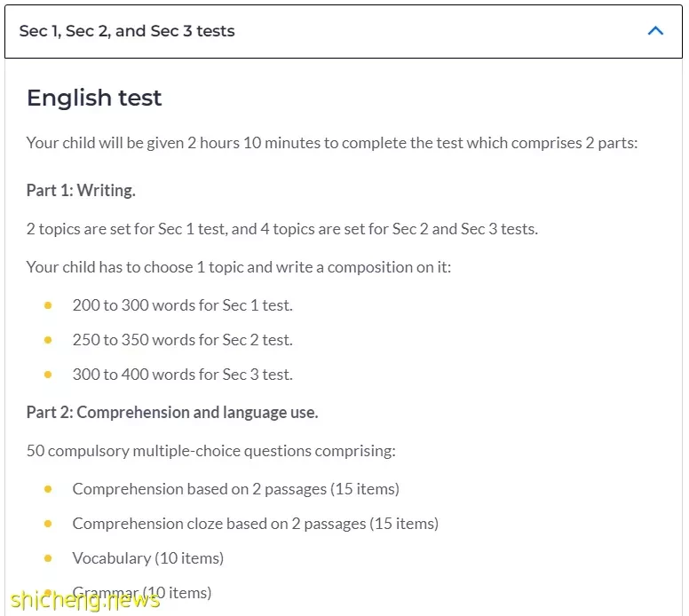The width and height of the screenshot is (689, 616).
Task: Click the '250 to 350 words for Sec 2 test' item
Action: 182,340
